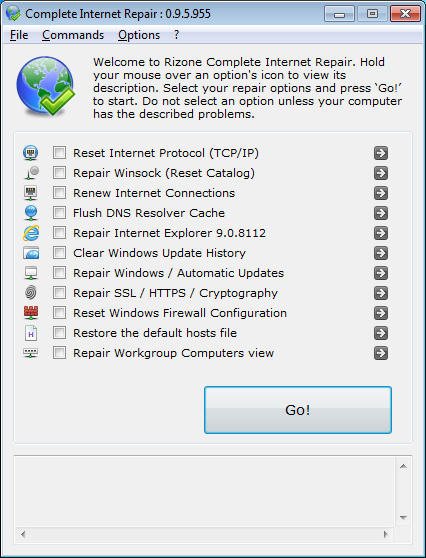Enable the Repair Winsock checkbox
Image resolution: width=426 pixels, height=558 pixels.
tap(59, 173)
